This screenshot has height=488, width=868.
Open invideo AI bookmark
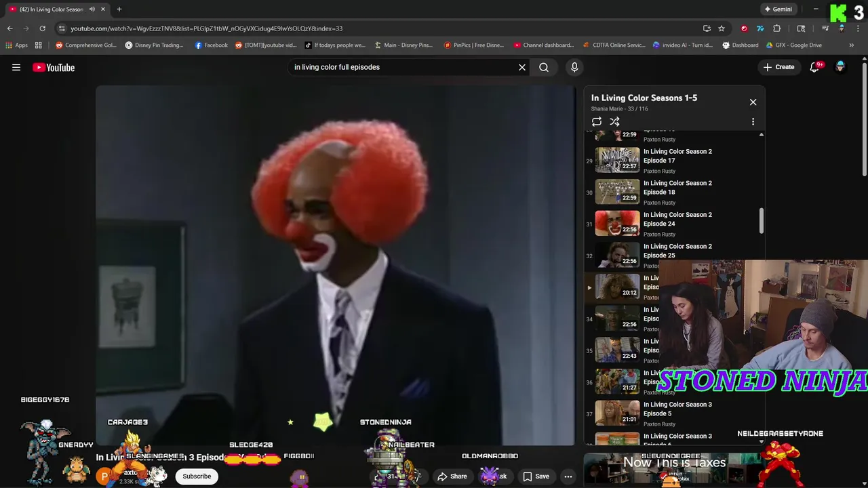click(x=682, y=45)
